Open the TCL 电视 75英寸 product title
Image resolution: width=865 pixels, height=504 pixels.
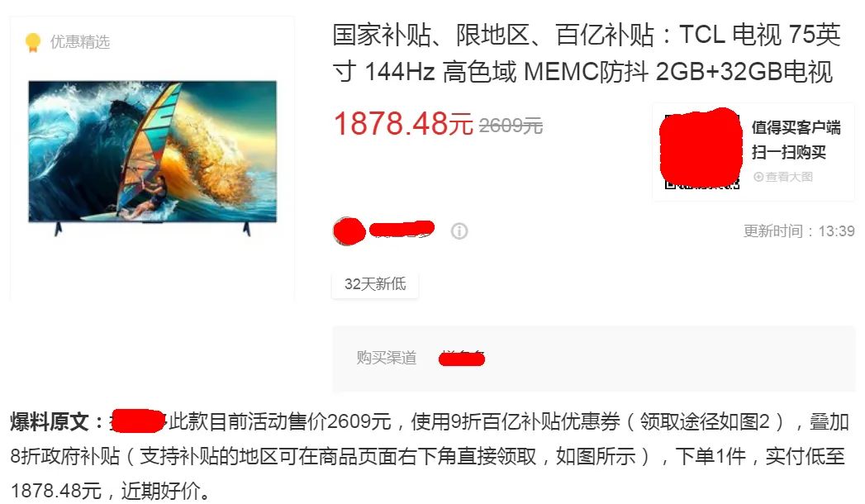pos(587,54)
